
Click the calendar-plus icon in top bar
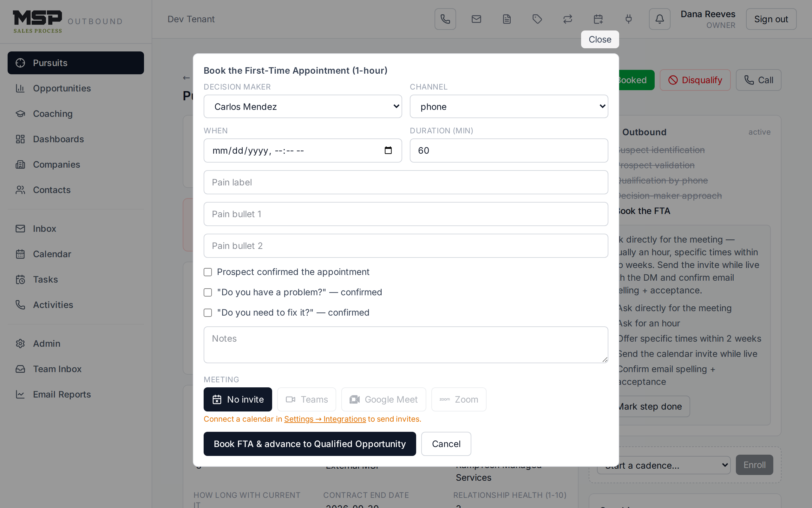coord(598,19)
